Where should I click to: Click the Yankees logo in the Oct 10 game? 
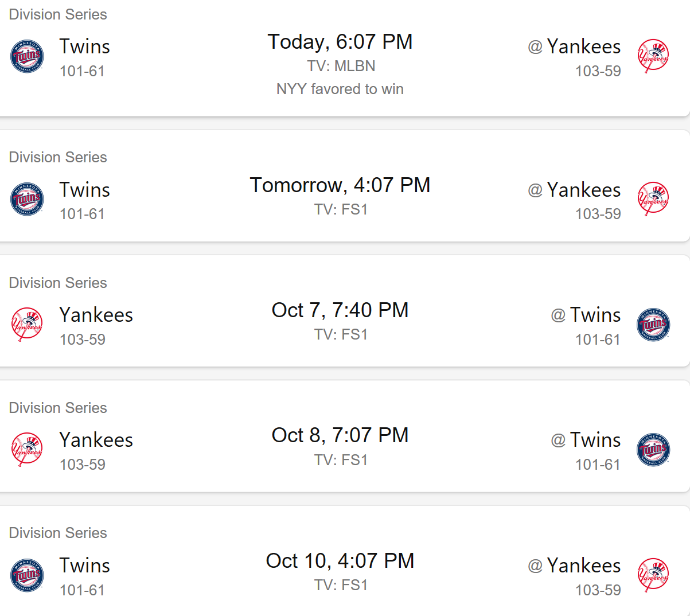coord(653,575)
